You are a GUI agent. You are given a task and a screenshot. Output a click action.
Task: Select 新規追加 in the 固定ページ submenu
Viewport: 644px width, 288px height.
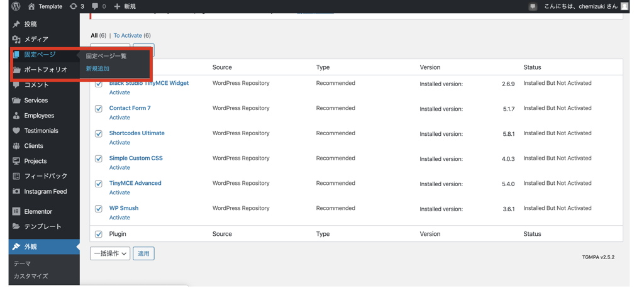tap(97, 69)
